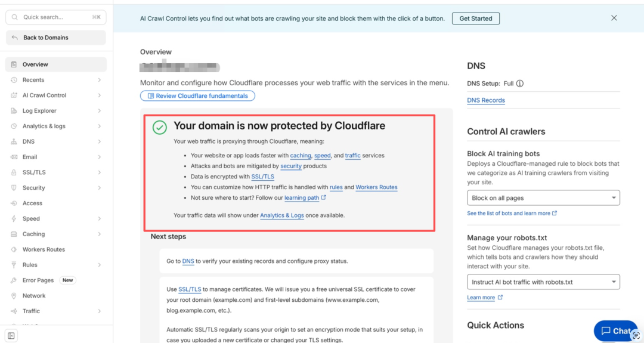Click the Network location pin icon

pyautogui.click(x=14, y=296)
